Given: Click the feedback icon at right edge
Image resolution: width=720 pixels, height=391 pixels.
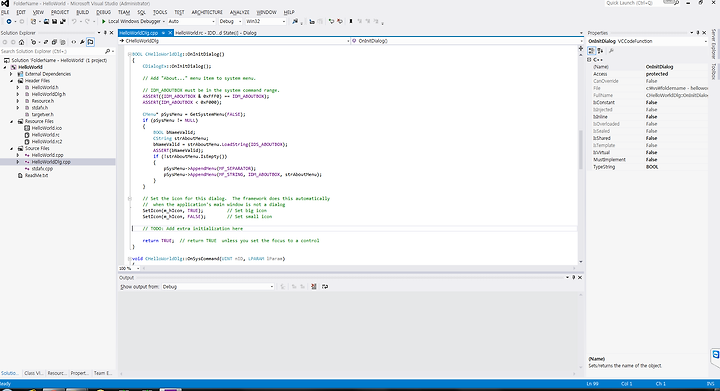Looking at the screenshot, I should click(715, 354).
